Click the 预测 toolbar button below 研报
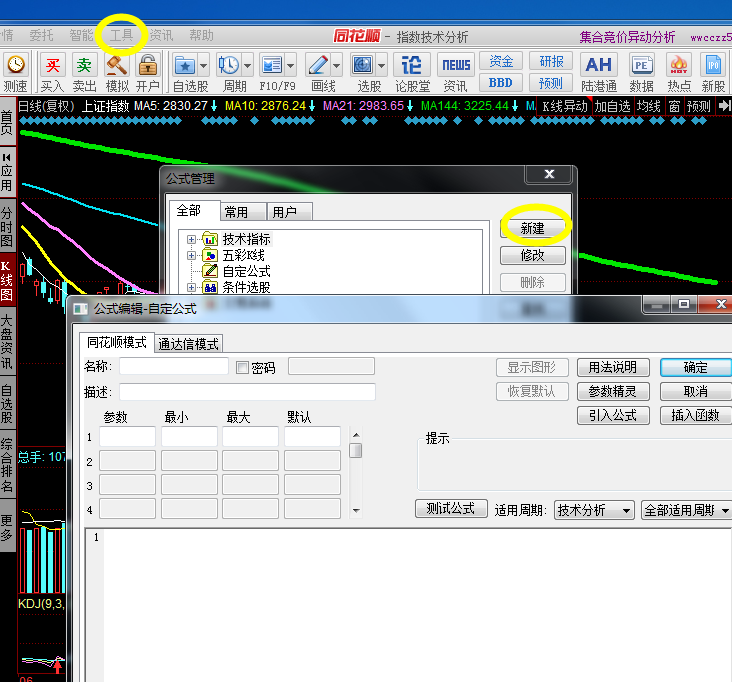This screenshot has height=682, width=732. pos(551,83)
